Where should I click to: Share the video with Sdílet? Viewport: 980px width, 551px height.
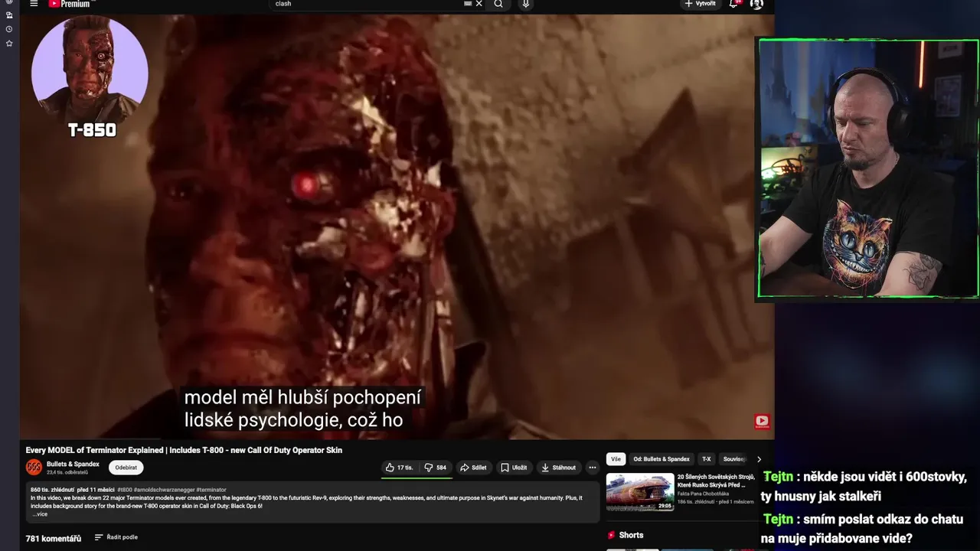click(473, 468)
